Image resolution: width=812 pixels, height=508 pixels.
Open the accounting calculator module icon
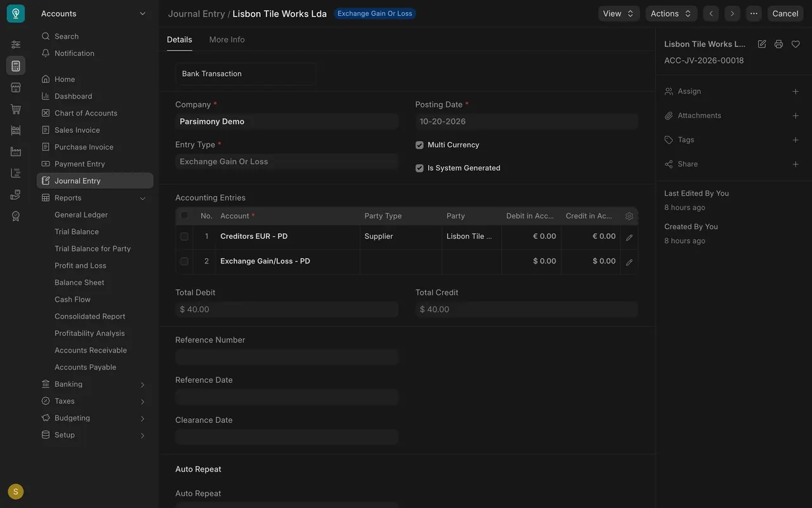click(x=16, y=65)
